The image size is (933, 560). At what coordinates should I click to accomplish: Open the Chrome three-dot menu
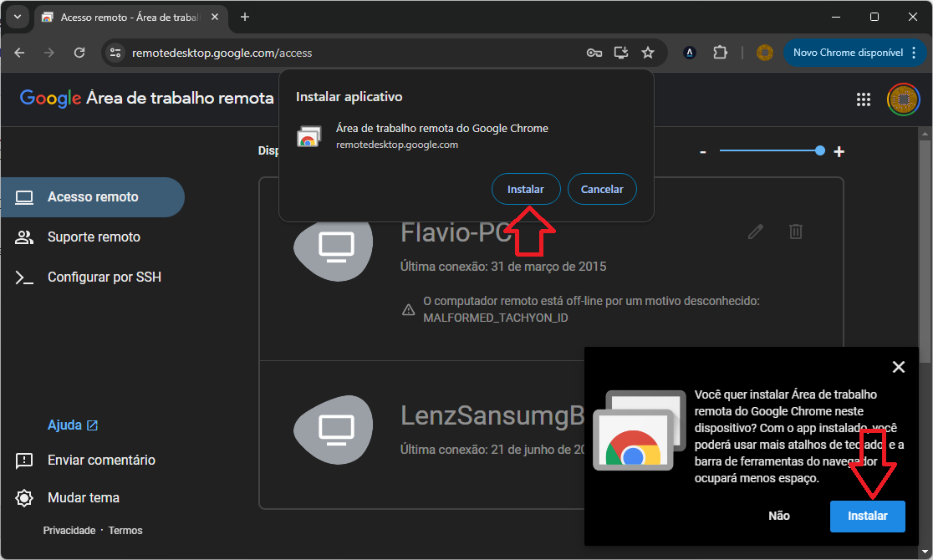[x=914, y=53]
